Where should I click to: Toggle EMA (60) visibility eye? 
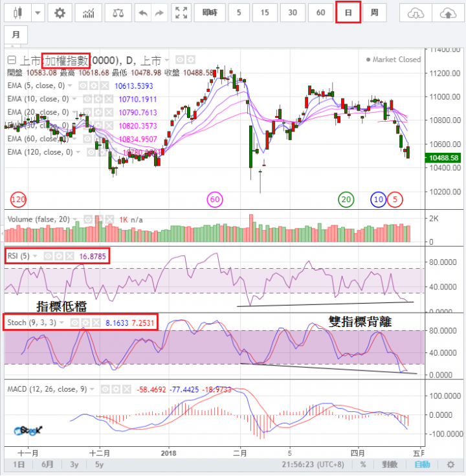[87, 139]
